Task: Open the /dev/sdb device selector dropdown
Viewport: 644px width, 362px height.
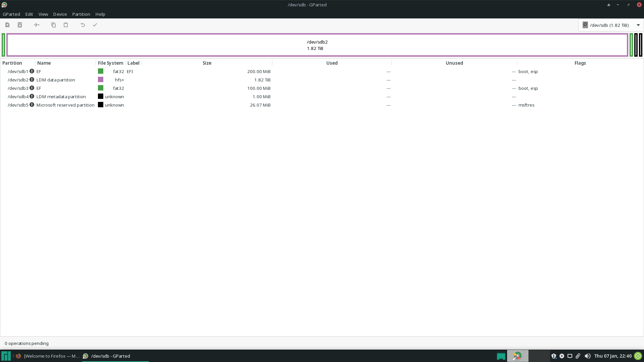Action: [x=611, y=25]
